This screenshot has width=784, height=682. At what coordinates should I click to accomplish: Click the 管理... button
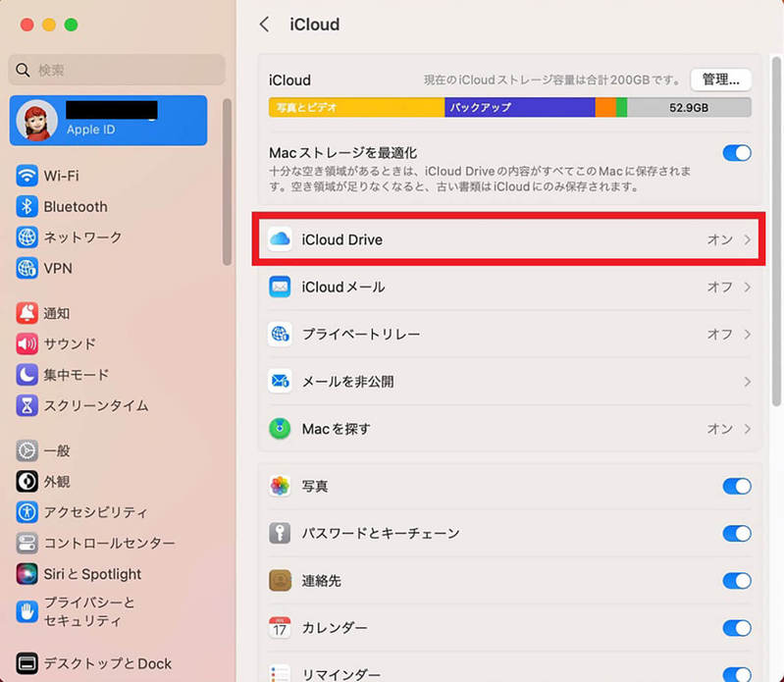[720, 79]
